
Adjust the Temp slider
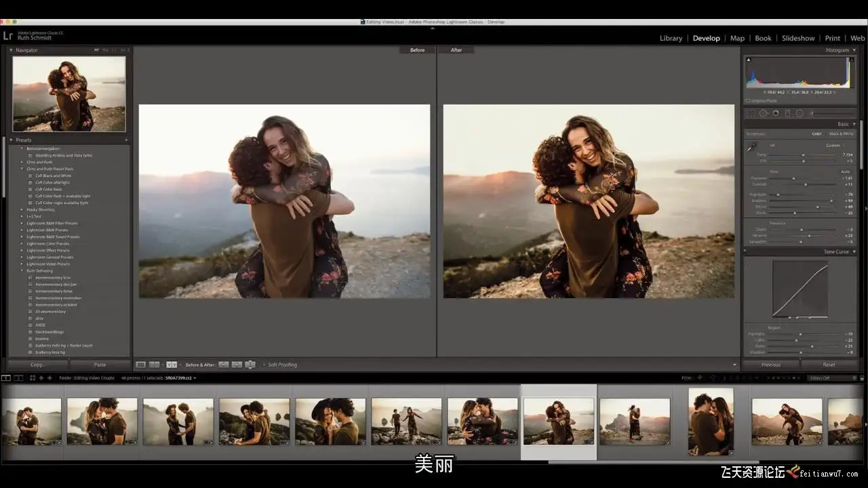tap(803, 155)
